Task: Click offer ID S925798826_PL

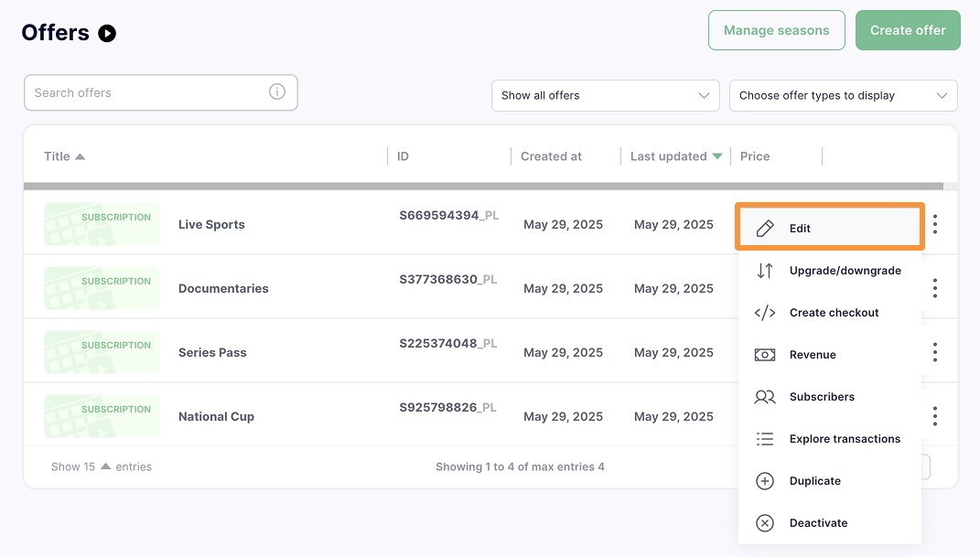Action: coord(447,407)
